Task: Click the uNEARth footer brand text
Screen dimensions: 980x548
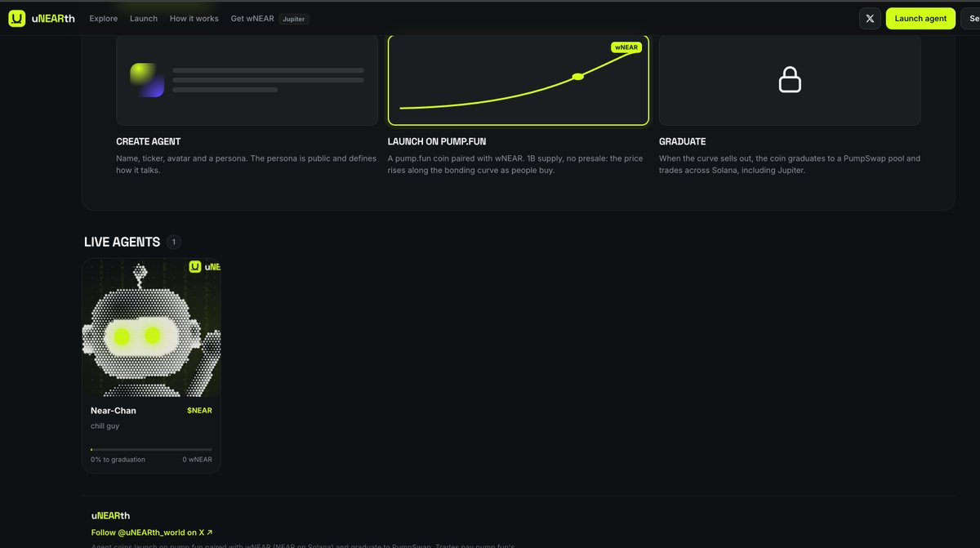Action: [110, 515]
